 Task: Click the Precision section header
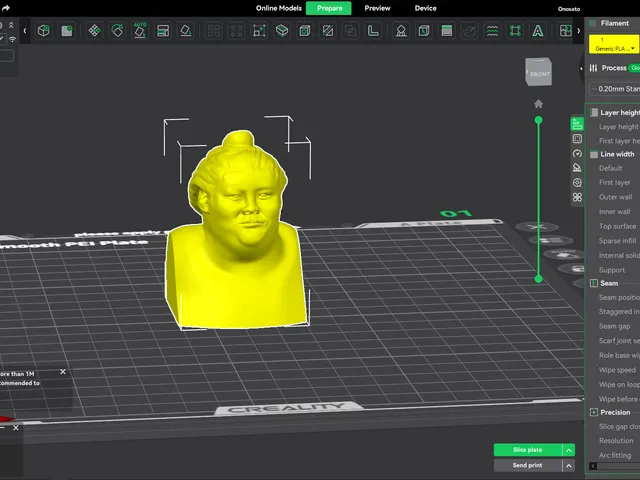pyautogui.click(x=614, y=412)
